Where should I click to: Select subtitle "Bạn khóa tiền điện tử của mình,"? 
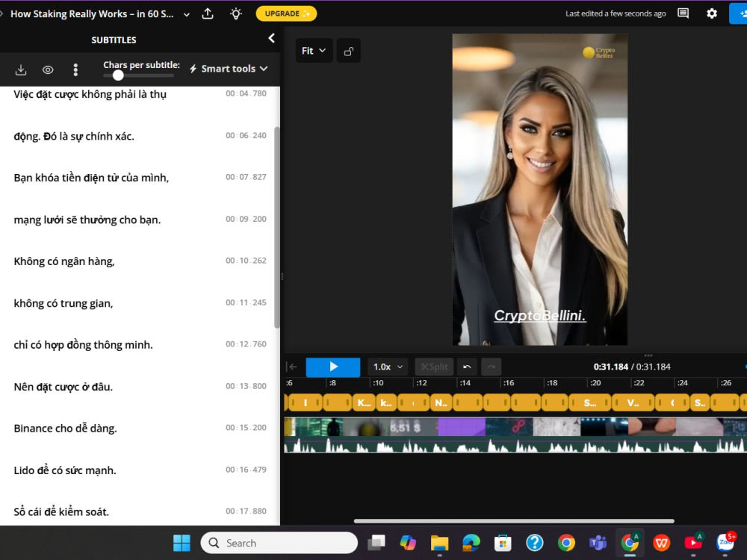(x=91, y=178)
